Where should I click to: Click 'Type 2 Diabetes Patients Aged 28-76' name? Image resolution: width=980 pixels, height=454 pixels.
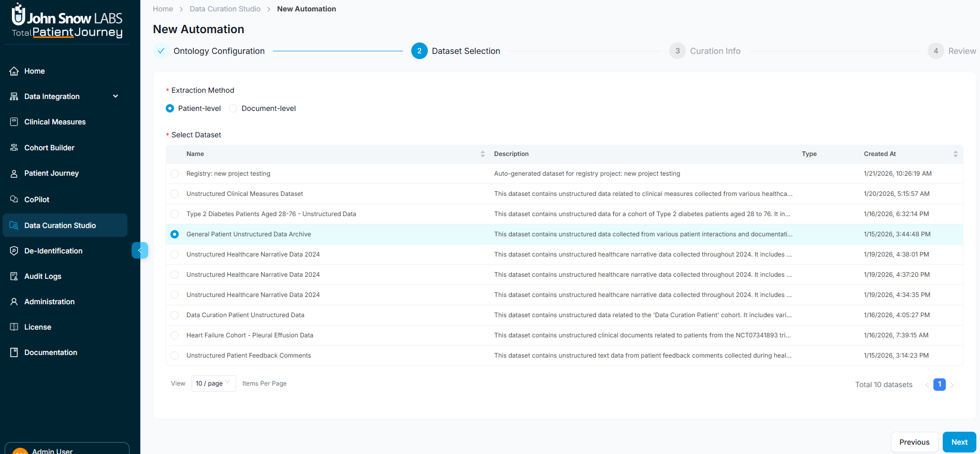pos(271,214)
